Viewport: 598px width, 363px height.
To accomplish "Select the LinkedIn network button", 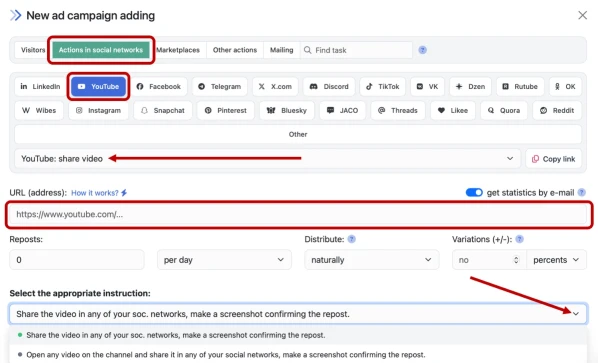I will 40,87.
